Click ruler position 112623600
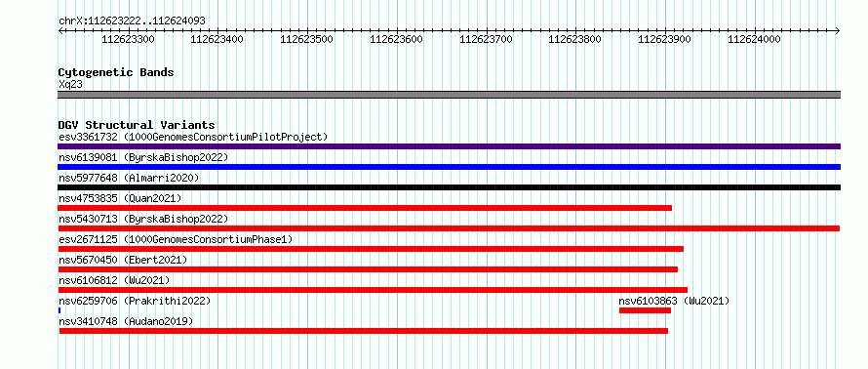Viewport: 868px width, 369px height. (396, 39)
